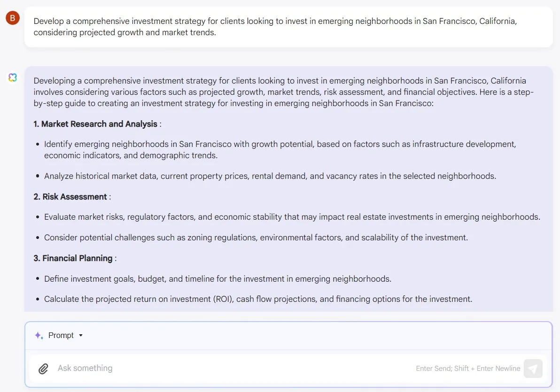Click the 'Define investment goals' bullet point
The image size is (560, 392).
pos(218,279)
